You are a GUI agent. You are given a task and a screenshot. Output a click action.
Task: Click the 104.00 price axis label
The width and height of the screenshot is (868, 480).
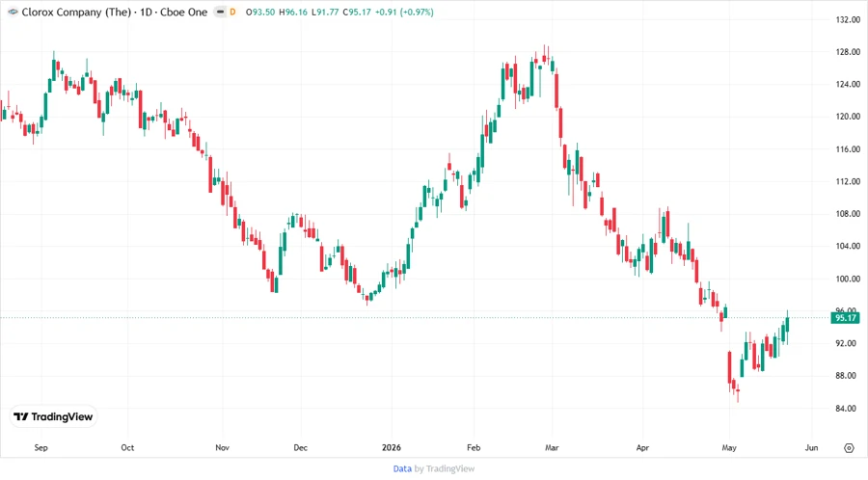[x=848, y=246]
